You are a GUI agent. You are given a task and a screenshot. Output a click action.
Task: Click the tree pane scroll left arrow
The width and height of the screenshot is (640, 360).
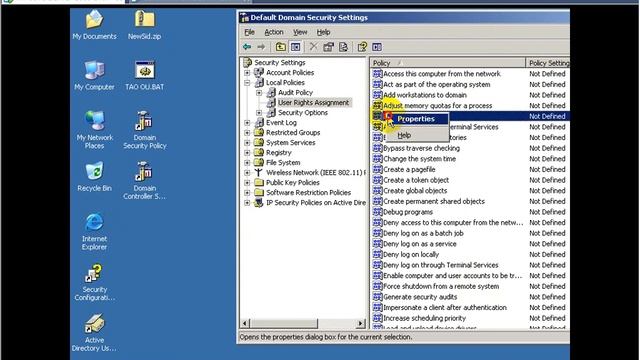245,324
